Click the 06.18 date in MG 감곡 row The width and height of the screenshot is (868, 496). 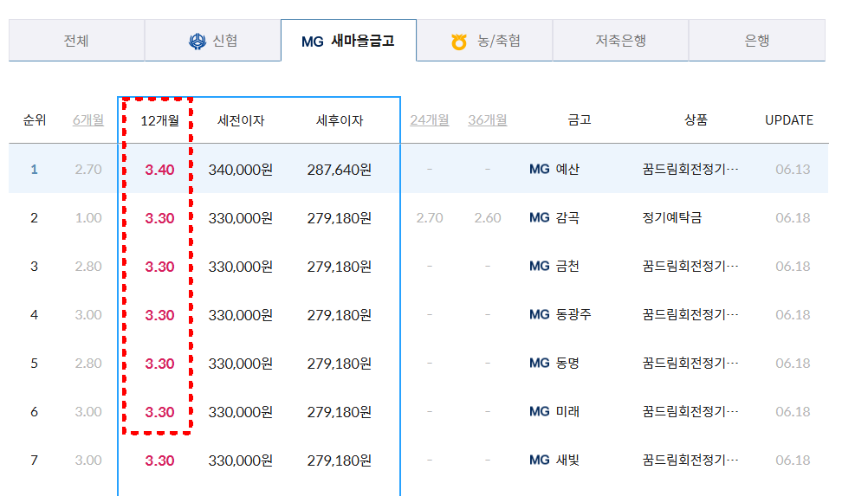coord(793,218)
